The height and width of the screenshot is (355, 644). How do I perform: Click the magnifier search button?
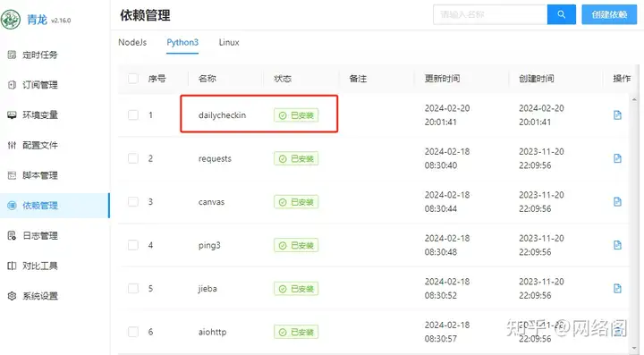point(561,14)
